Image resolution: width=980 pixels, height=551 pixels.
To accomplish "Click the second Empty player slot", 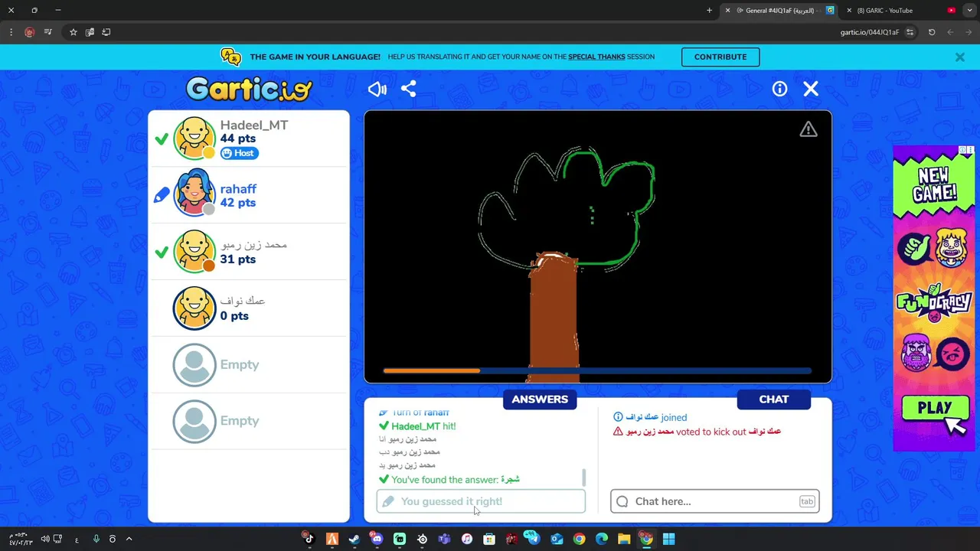I will tap(248, 421).
